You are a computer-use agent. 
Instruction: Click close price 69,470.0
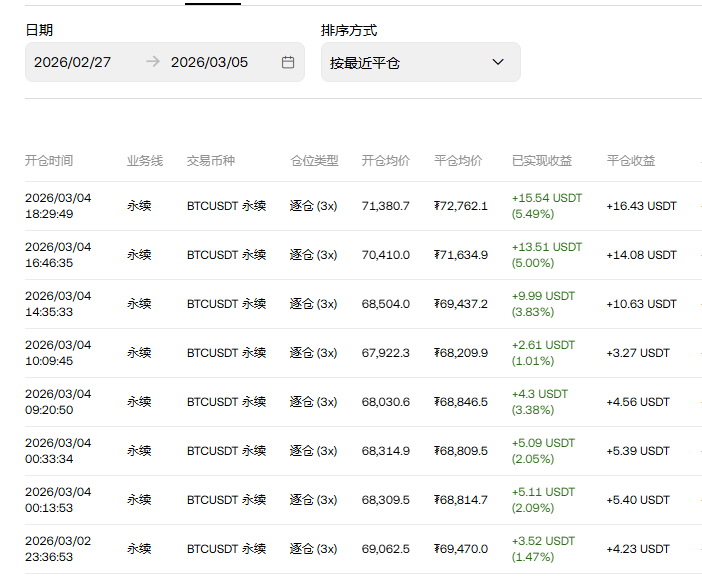[x=461, y=549]
